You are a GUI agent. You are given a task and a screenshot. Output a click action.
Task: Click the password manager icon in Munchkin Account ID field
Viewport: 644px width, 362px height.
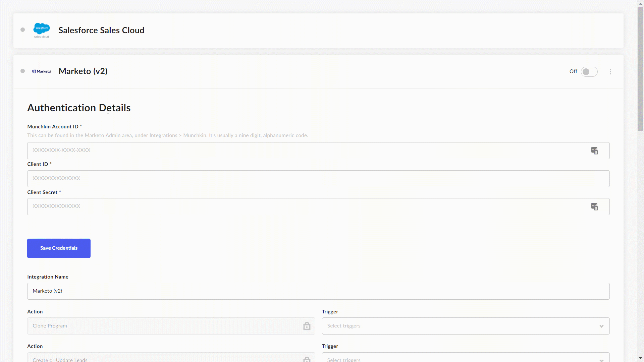[594, 150]
